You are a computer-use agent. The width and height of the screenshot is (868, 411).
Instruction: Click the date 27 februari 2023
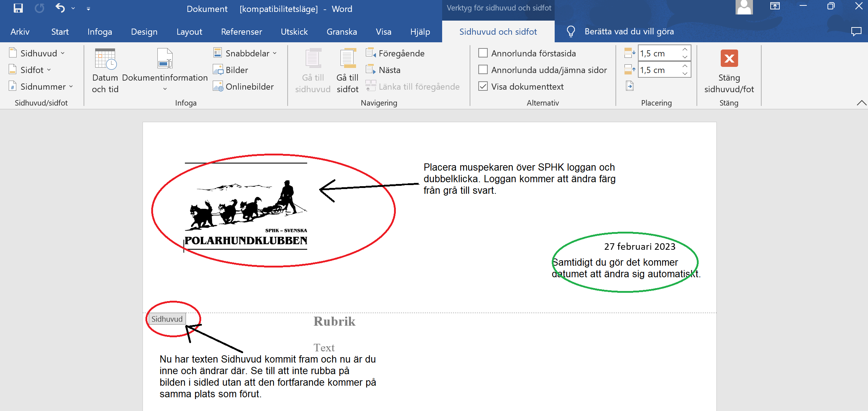point(640,247)
